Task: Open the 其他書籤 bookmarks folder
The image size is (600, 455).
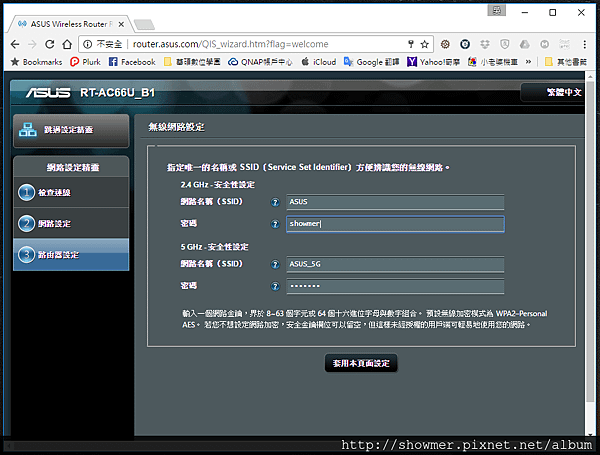Action: 566,62
